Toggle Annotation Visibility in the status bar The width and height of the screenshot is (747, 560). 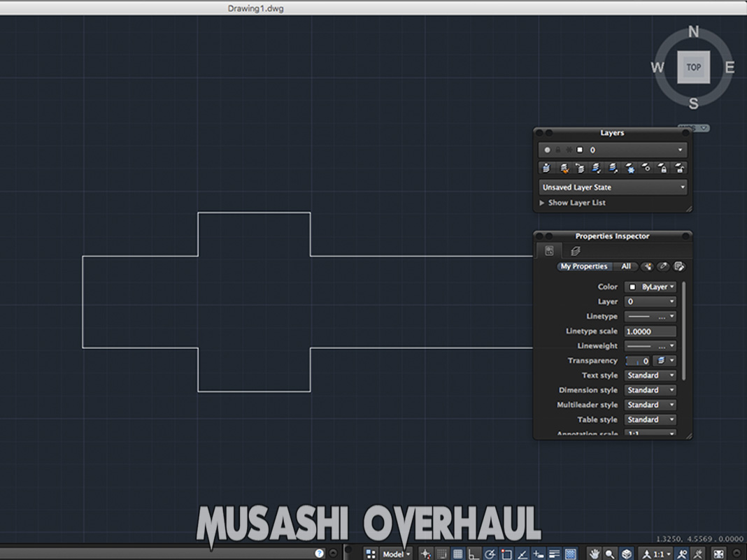[683, 554]
